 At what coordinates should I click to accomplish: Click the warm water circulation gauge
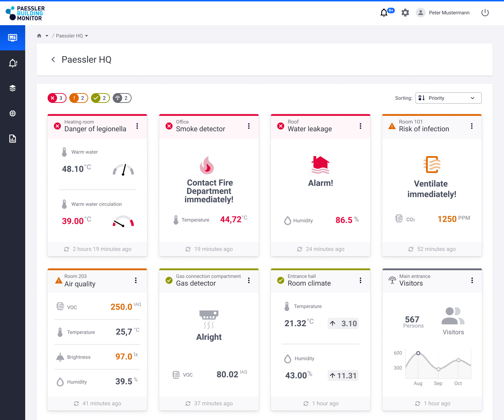(123, 221)
